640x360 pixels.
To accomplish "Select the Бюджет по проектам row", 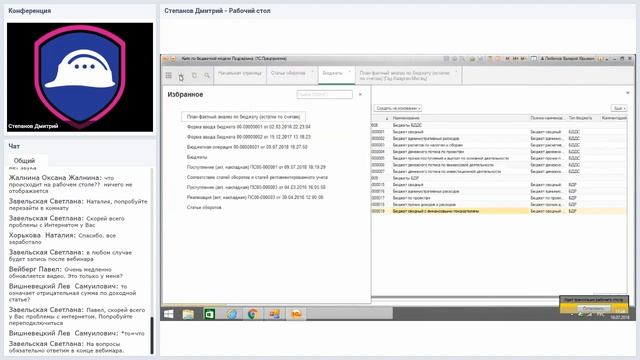I will point(499,198).
